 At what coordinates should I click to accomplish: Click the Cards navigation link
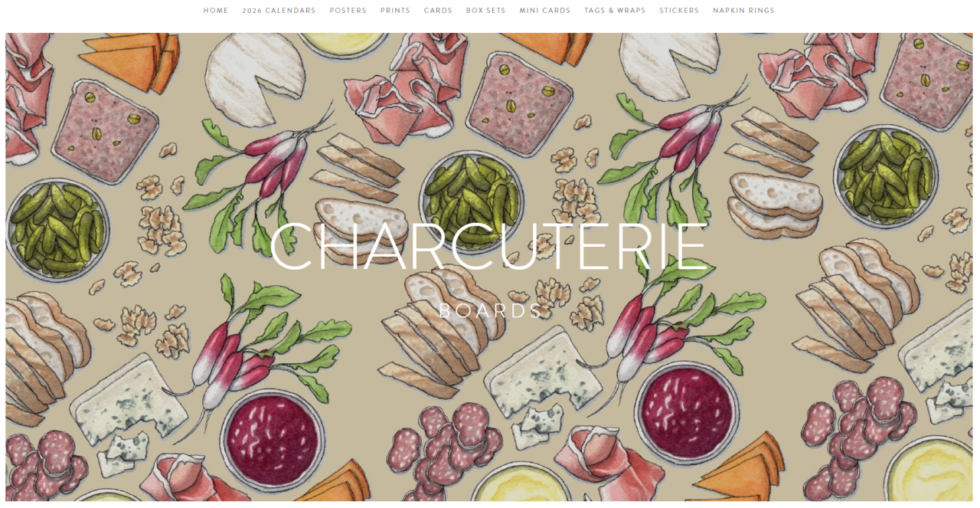(x=438, y=11)
